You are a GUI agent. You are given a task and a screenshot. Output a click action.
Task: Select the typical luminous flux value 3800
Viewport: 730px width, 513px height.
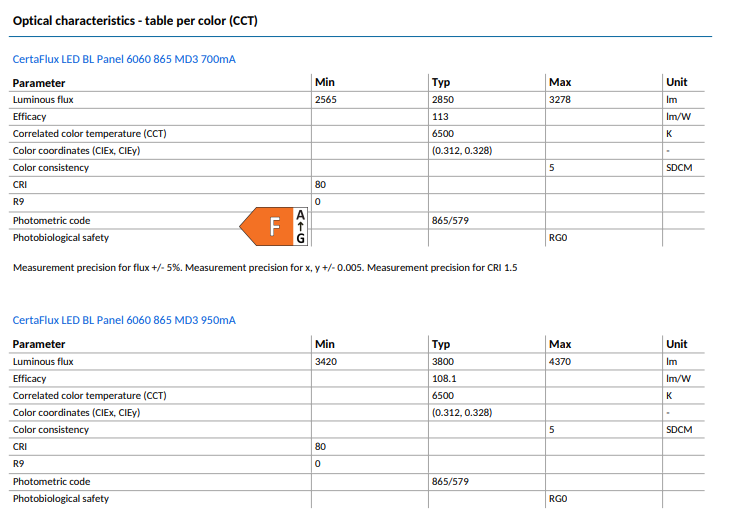443,362
